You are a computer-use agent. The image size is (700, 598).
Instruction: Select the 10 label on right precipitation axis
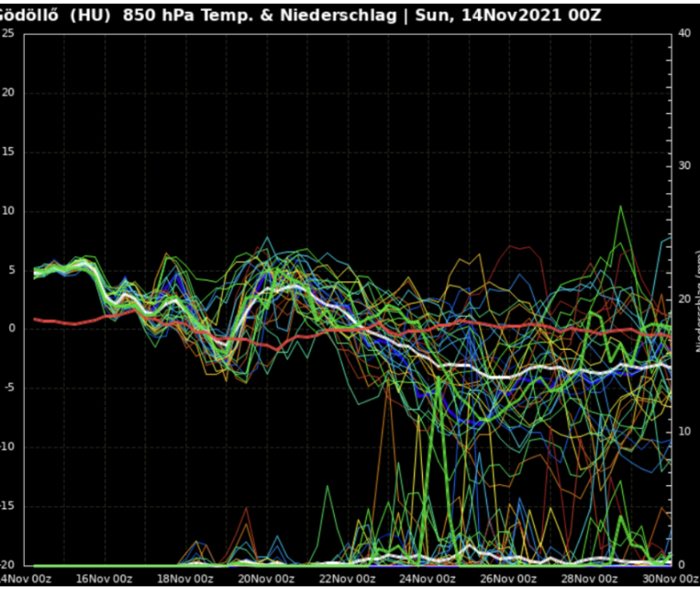tap(684, 431)
